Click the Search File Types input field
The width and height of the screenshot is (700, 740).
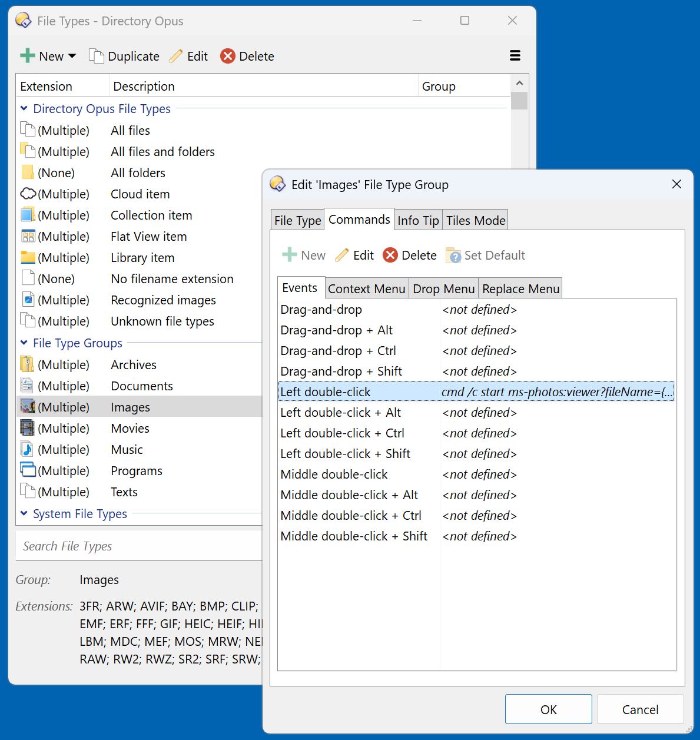coord(138,546)
